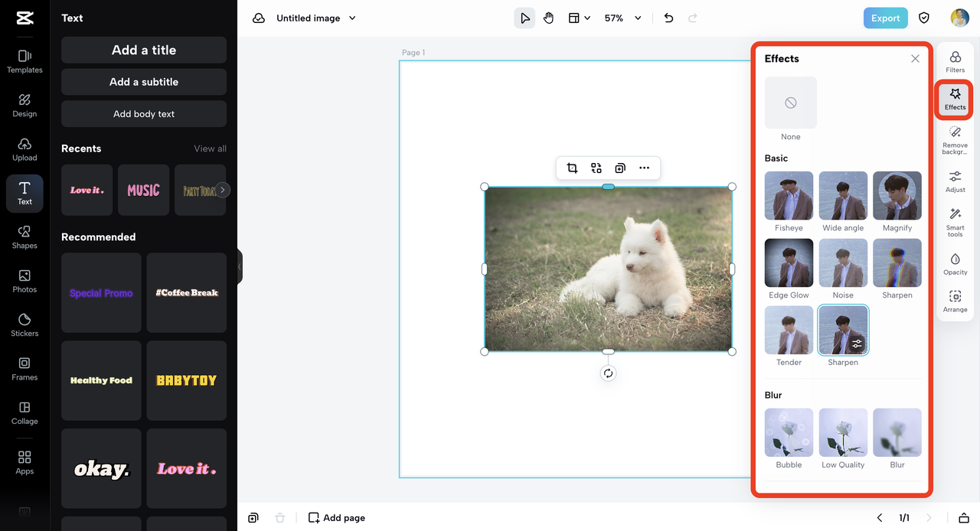Select the puppy image on canvas

(x=608, y=269)
